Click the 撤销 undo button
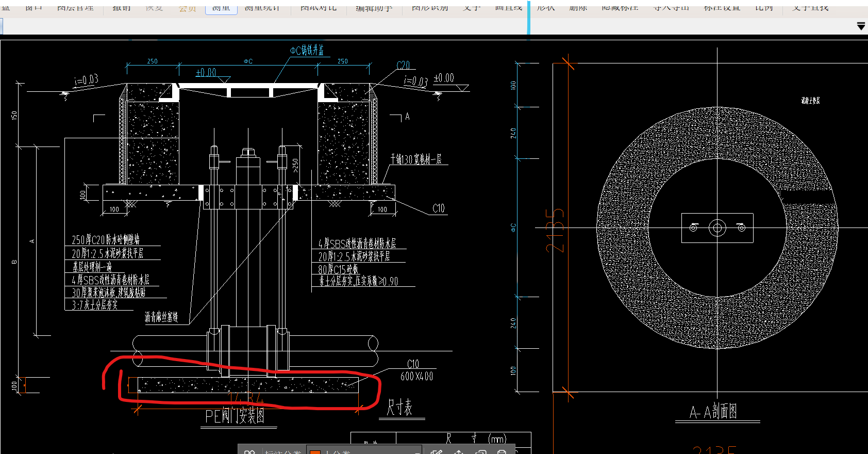868x454 pixels. click(122, 8)
